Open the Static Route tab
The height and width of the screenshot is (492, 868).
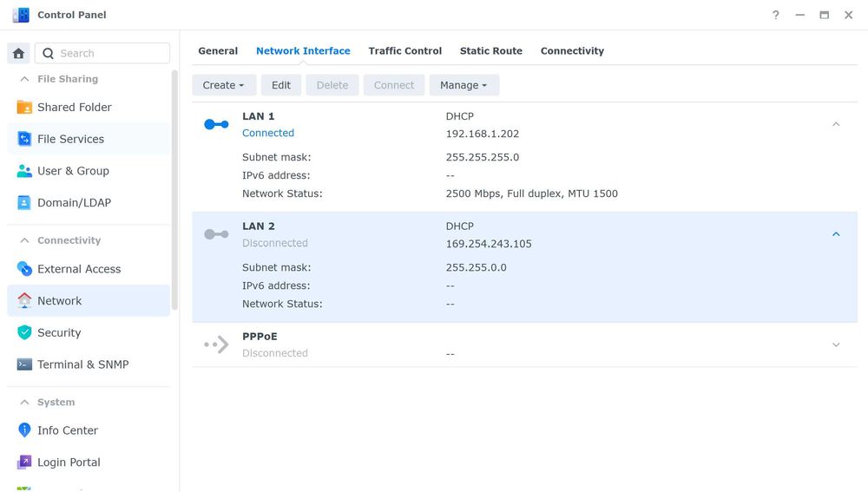pos(491,51)
